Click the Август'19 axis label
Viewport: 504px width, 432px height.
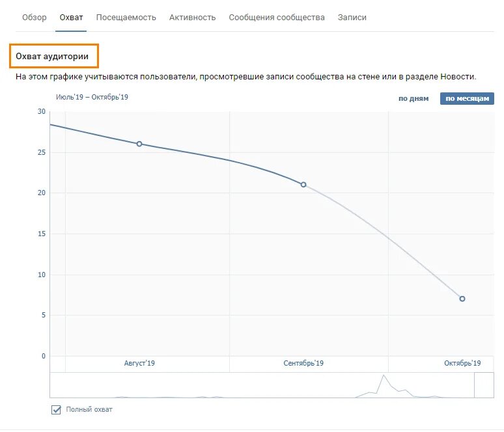pyautogui.click(x=139, y=363)
